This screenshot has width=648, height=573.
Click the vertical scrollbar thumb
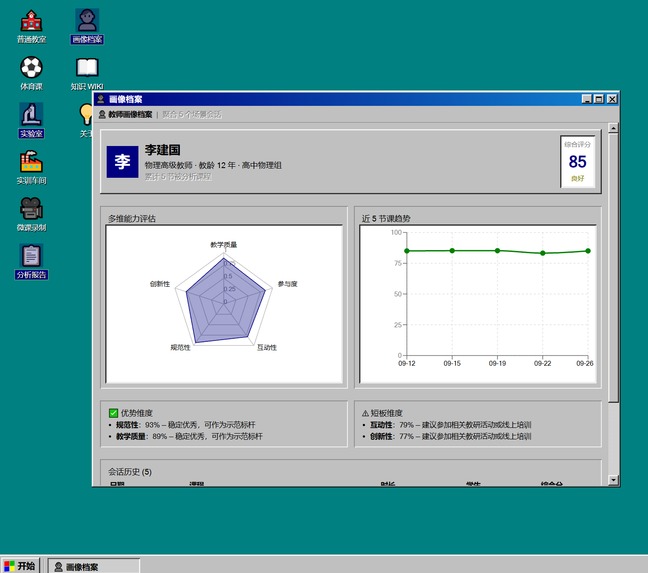tap(613, 267)
